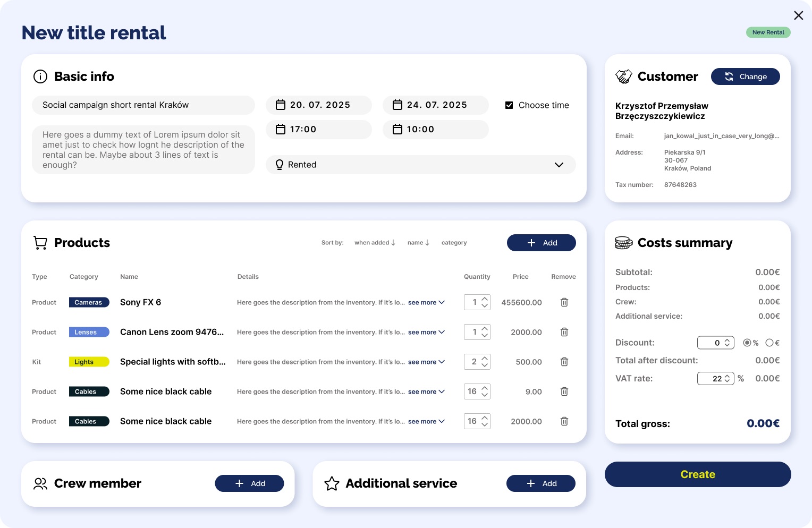
Task: Select euro discount radio button
Action: (x=769, y=343)
